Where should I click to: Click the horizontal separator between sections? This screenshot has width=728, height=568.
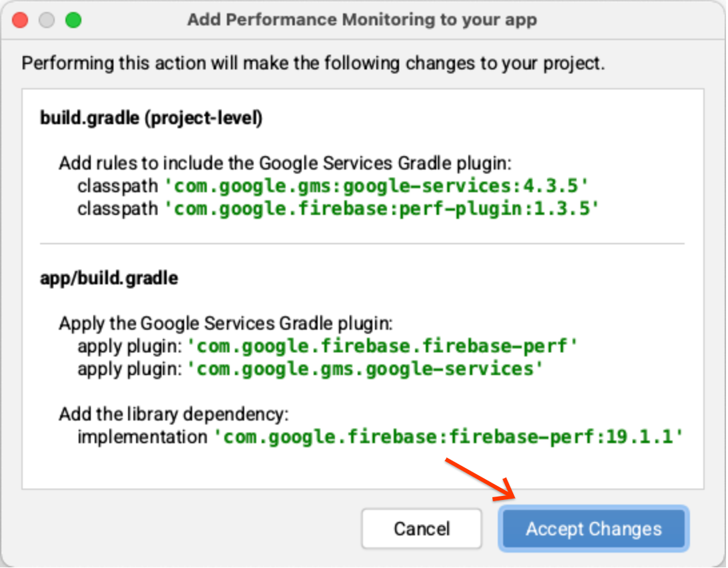tap(362, 244)
